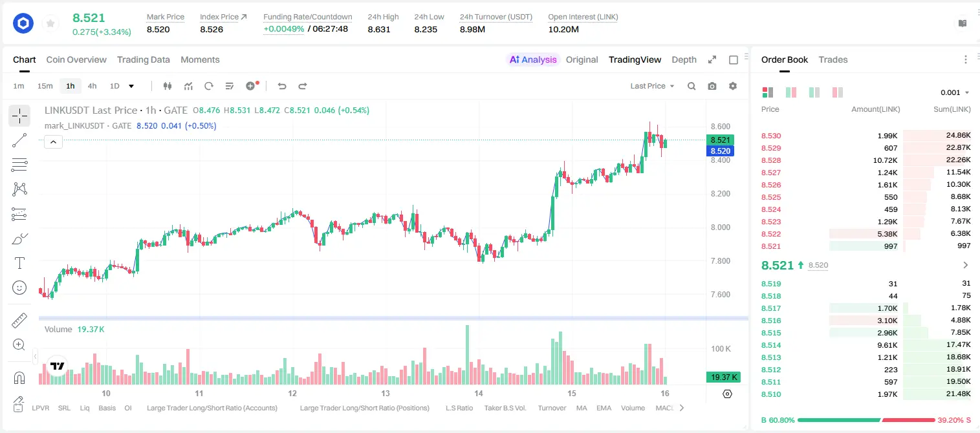Select the trend line drawing tool

click(19, 140)
